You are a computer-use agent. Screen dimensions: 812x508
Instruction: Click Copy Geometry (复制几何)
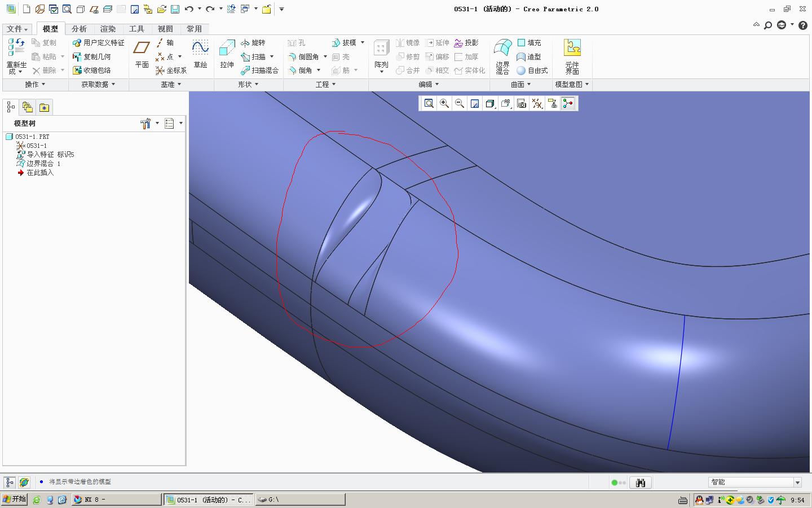coord(92,56)
